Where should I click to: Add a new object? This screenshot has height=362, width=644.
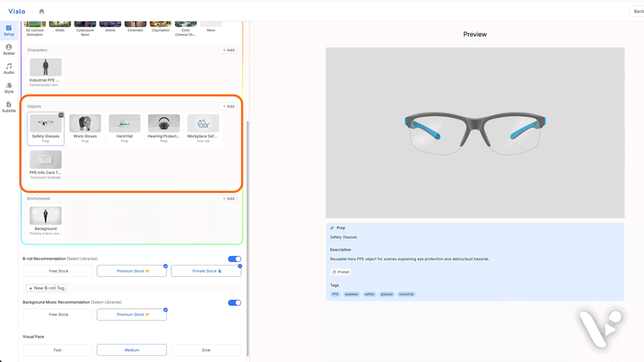(228, 107)
